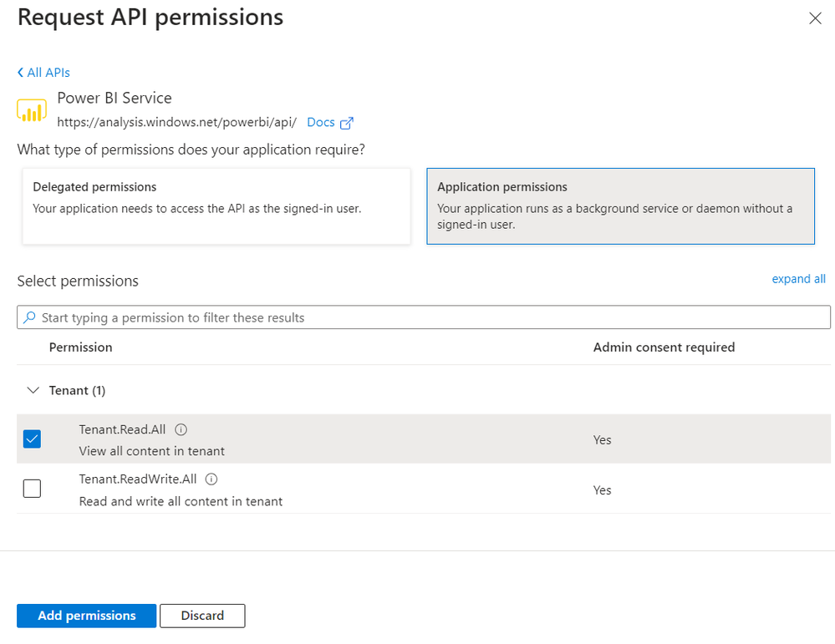Select the Application permissions card
Image resolution: width=835 pixels, height=644 pixels.
tap(620, 205)
